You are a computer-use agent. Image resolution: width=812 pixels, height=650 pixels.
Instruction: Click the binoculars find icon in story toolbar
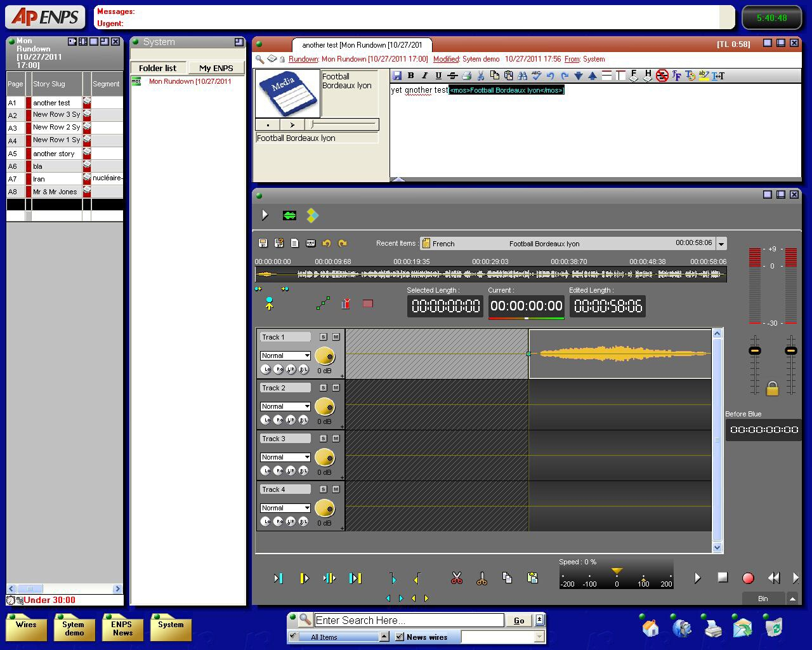point(522,76)
